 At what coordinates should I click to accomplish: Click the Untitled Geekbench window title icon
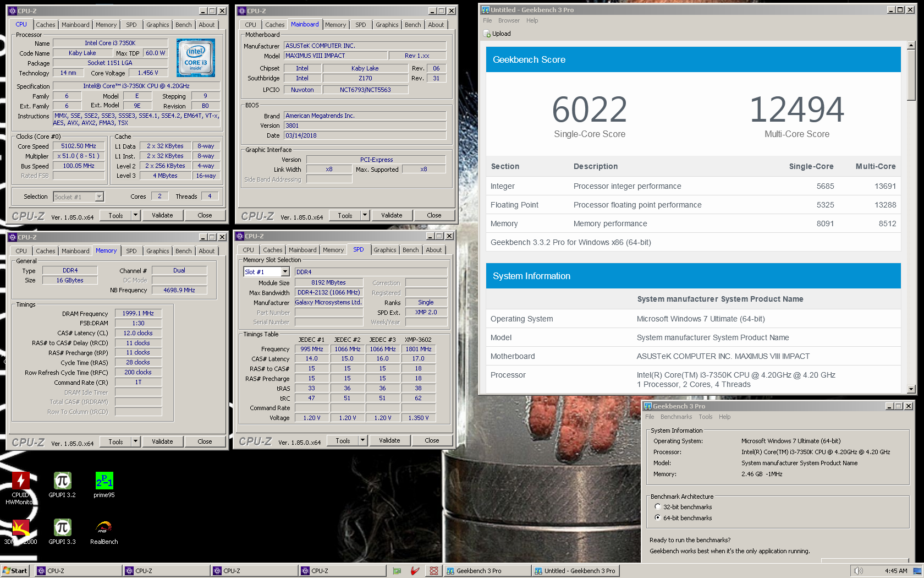[485, 10]
